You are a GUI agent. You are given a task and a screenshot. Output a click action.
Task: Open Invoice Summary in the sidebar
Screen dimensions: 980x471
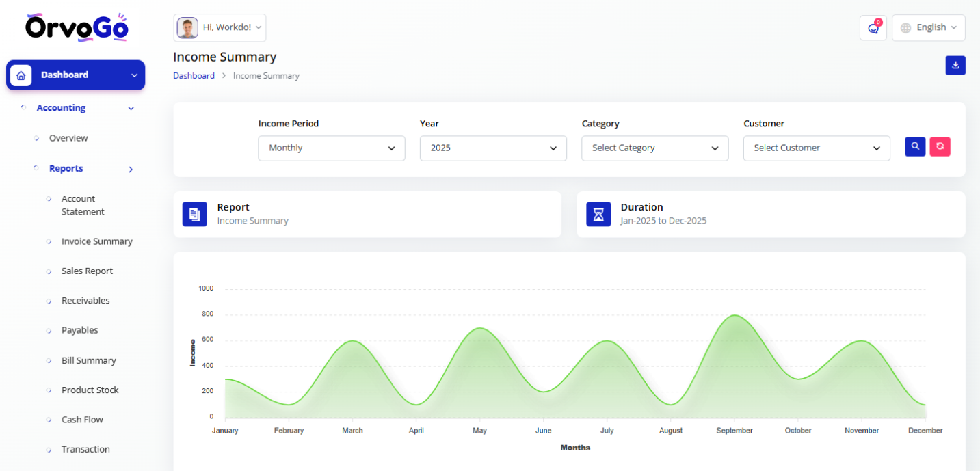pyautogui.click(x=96, y=241)
